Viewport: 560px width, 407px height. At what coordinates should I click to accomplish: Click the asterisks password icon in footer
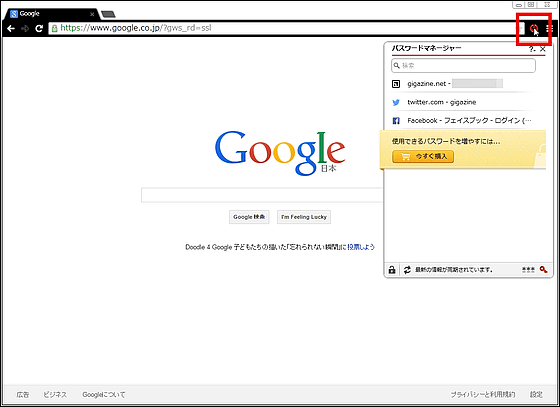528,270
